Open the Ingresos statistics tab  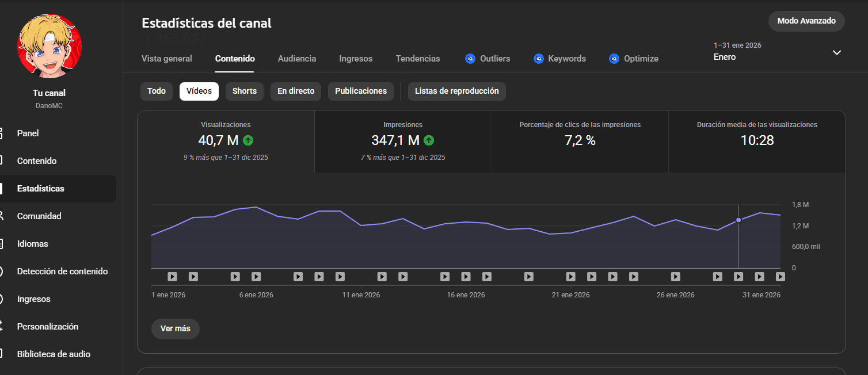tap(355, 59)
